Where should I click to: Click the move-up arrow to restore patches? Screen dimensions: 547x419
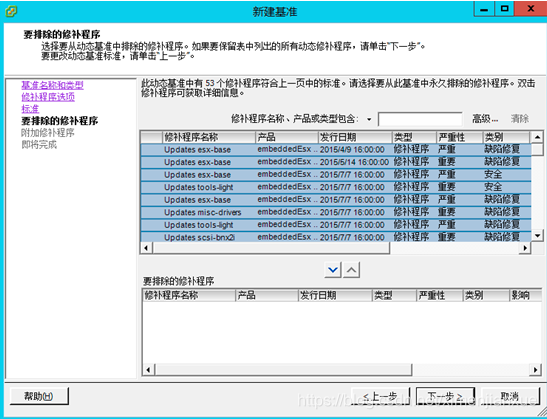(351, 270)
